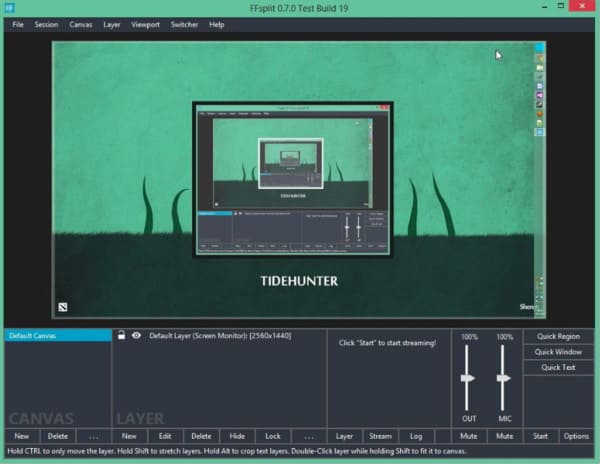Click the lock icon on Default Layer

121,335
